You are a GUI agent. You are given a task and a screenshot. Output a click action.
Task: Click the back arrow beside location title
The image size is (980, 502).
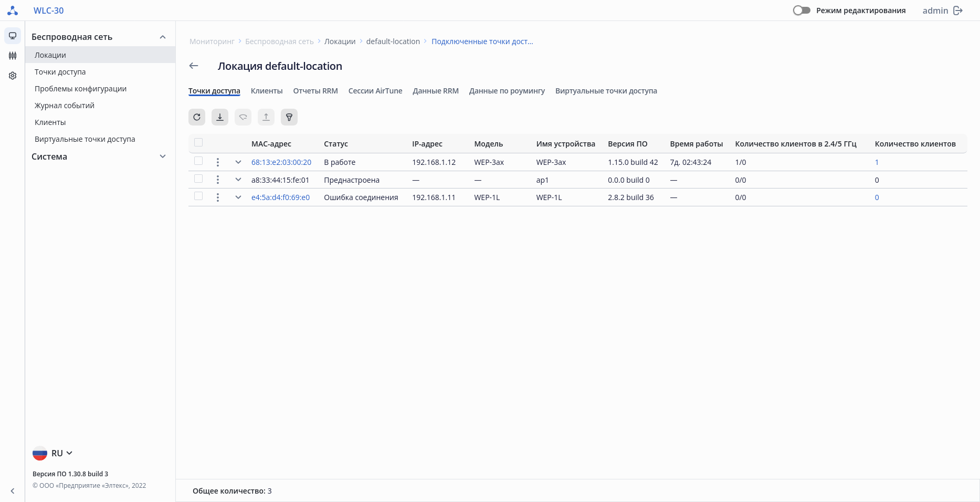[194, 66]
